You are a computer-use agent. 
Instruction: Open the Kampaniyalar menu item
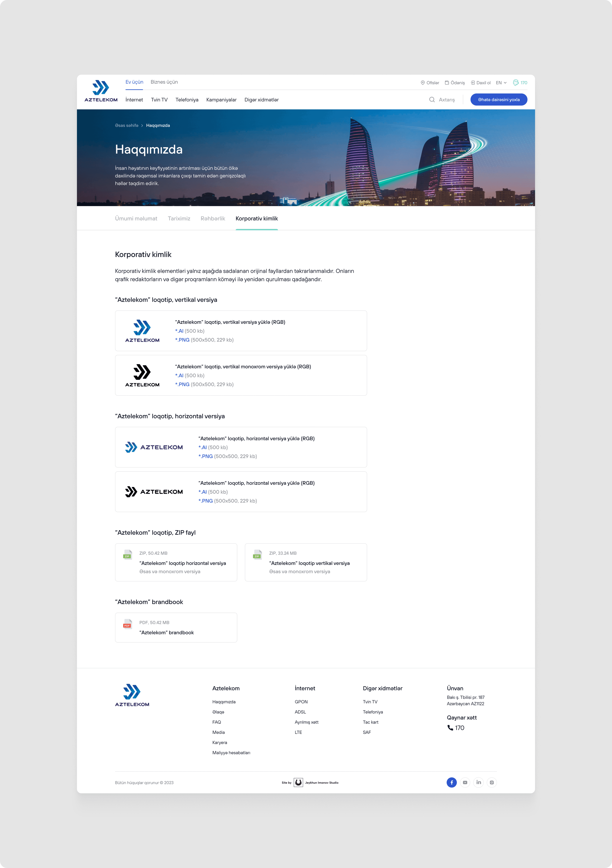221,100
